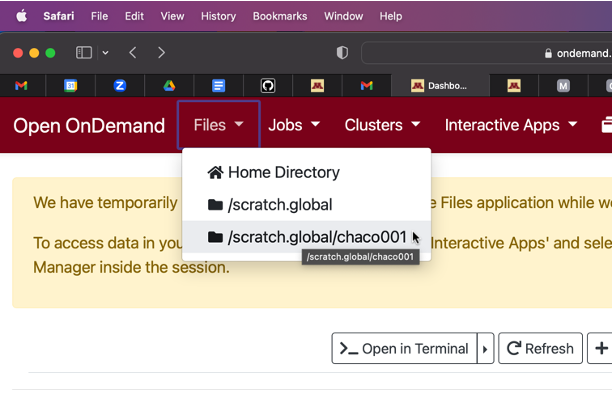
Task: Switch to the Zoom pinned tab
Action: (x=120, y=85)
